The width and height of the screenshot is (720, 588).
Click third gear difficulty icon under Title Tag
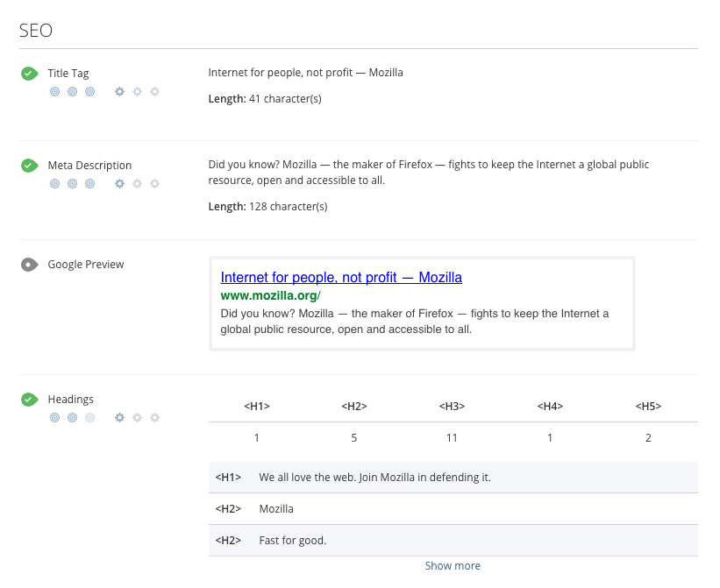(x=154, y=92)
